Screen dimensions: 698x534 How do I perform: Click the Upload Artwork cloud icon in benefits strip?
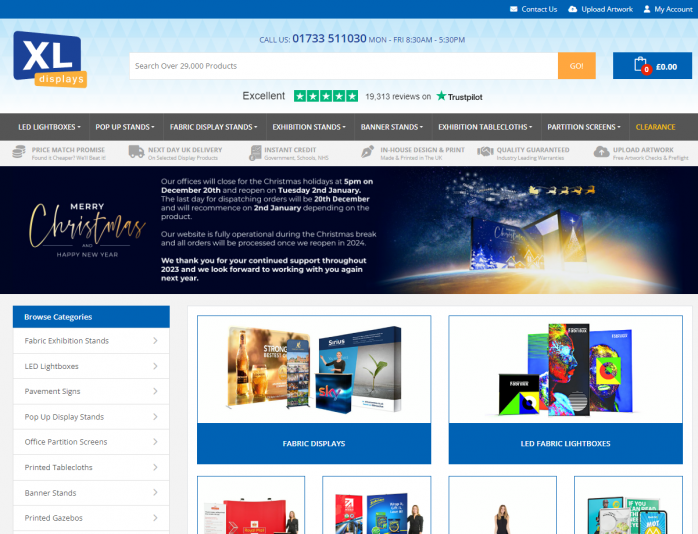click(x=601, y=152)
